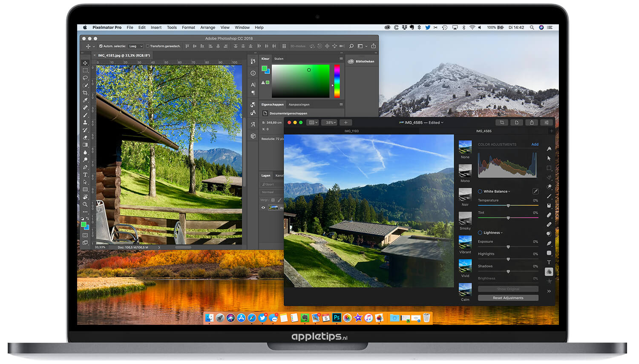Switch to the Stalen tab
Screen dimensions: 639x364
[279, 59]
